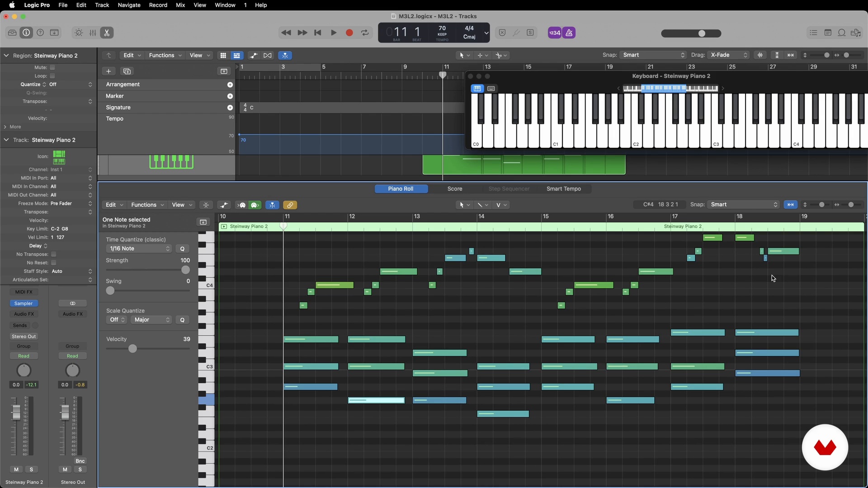Open the Mixer icon
868x488 pixels.
[93, 33]
